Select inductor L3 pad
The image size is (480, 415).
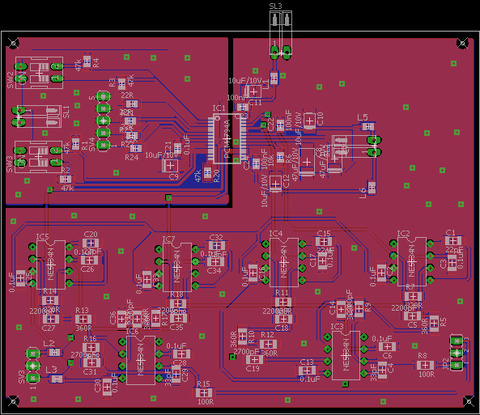pyautogui.click(x=56, y=379)
